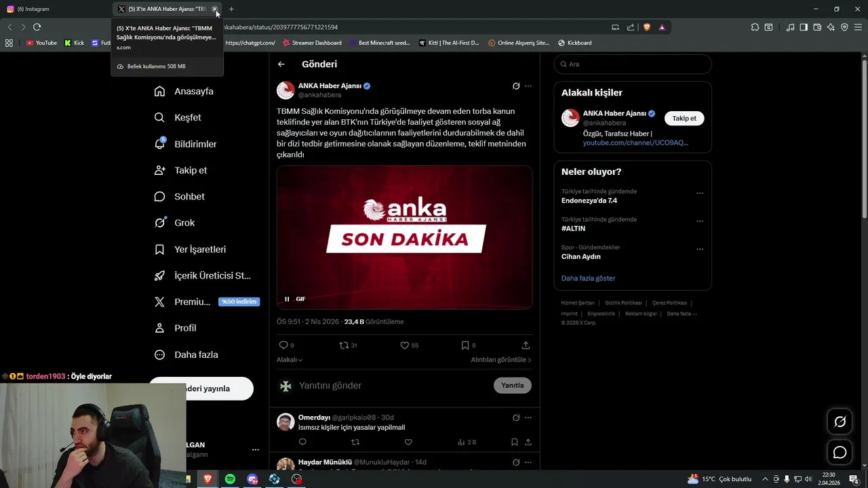The width and height of the screenshot is (868, 488).
Task: Open Leo AI sparkle icon in toolbar
Action: 831,27
